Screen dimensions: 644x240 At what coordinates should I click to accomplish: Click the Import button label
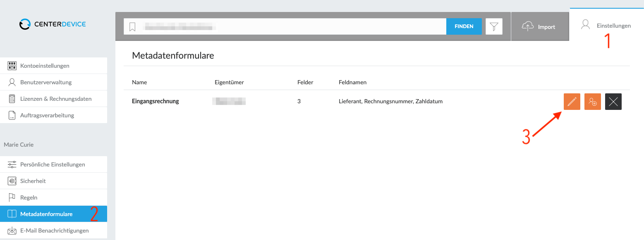click(x=546, y=27)
